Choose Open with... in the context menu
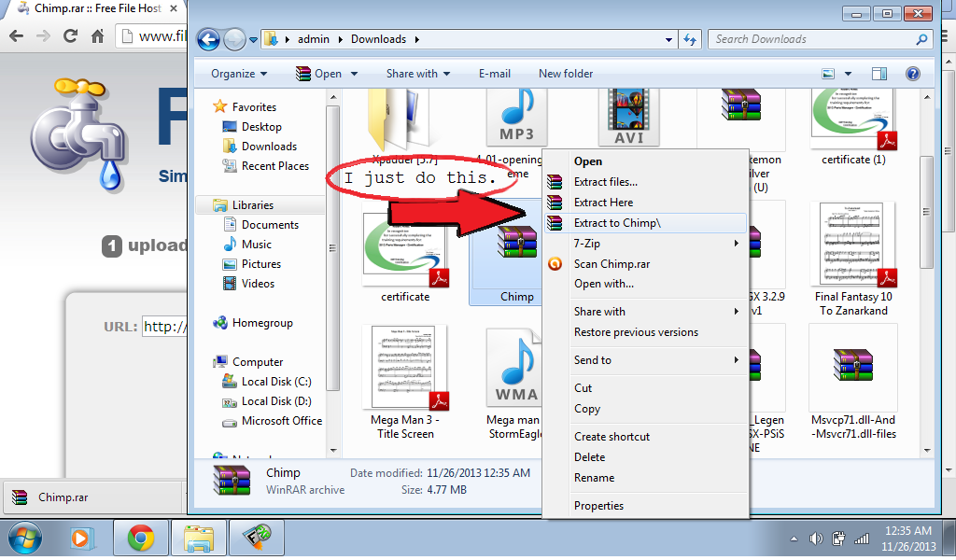The height and width of the screenshot is (560, 956). [x=646, y=284]
